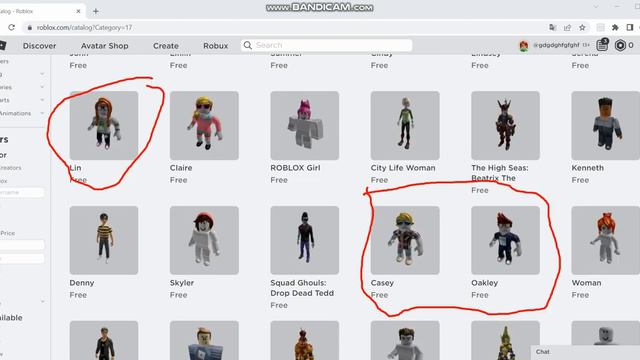Click the ROBLOX Girl name link
Viewport: 640px width, 360px height.
[x=295, y=168]
